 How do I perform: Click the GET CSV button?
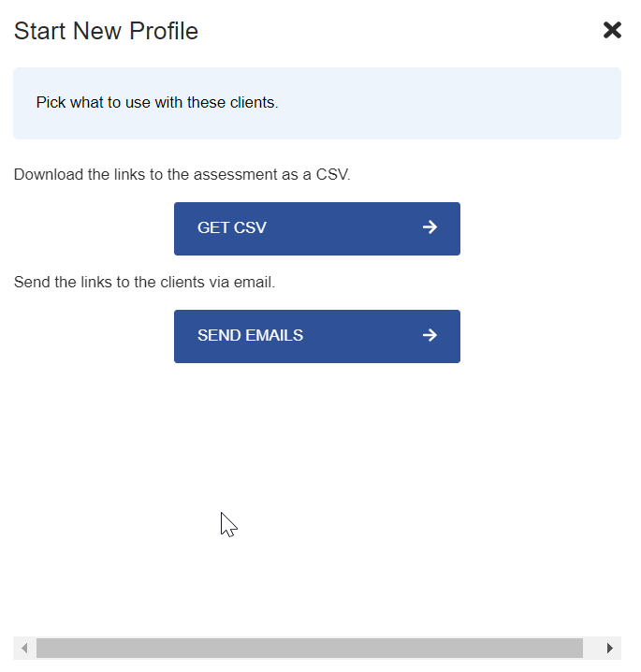point(316,228)
